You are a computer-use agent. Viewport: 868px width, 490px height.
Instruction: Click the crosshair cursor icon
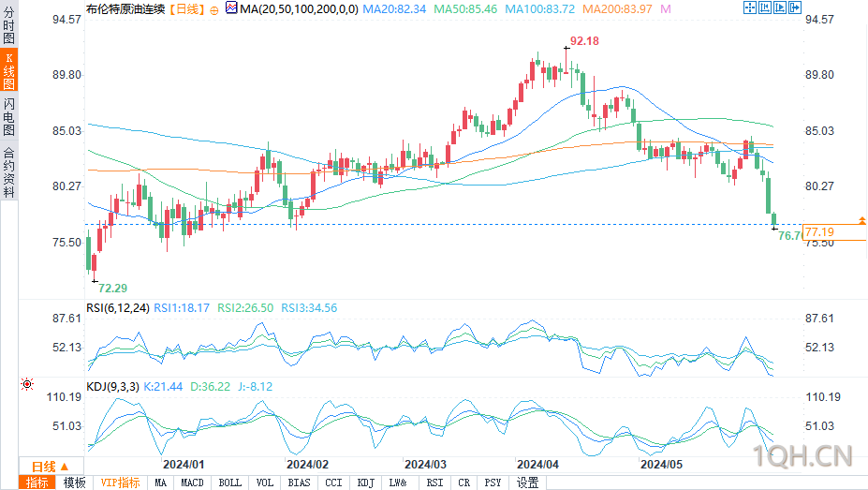749,7
